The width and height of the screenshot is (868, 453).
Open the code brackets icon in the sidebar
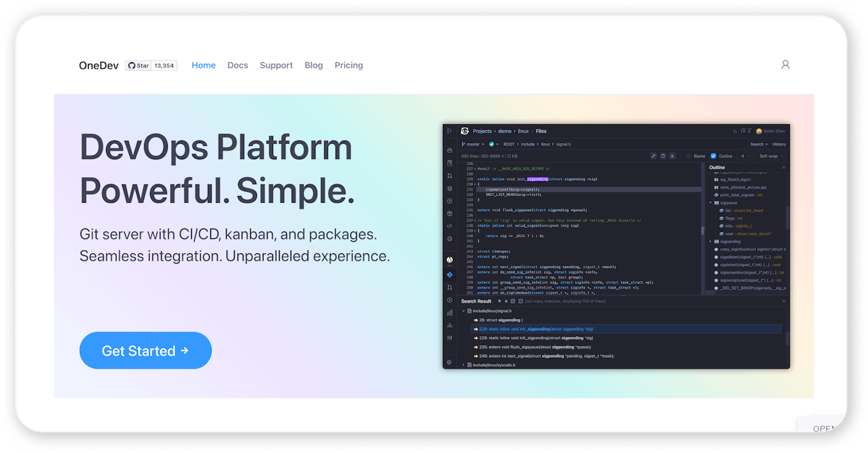tap(450, 226)
